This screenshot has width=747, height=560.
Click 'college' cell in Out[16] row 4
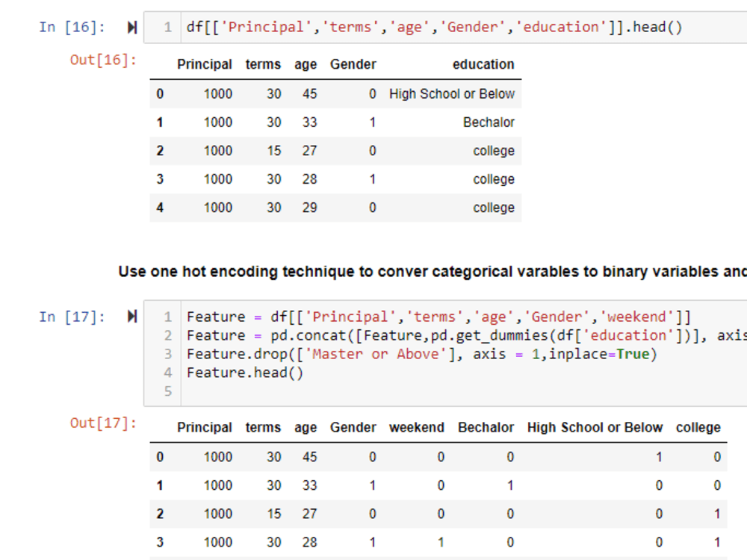click(494, 208)
